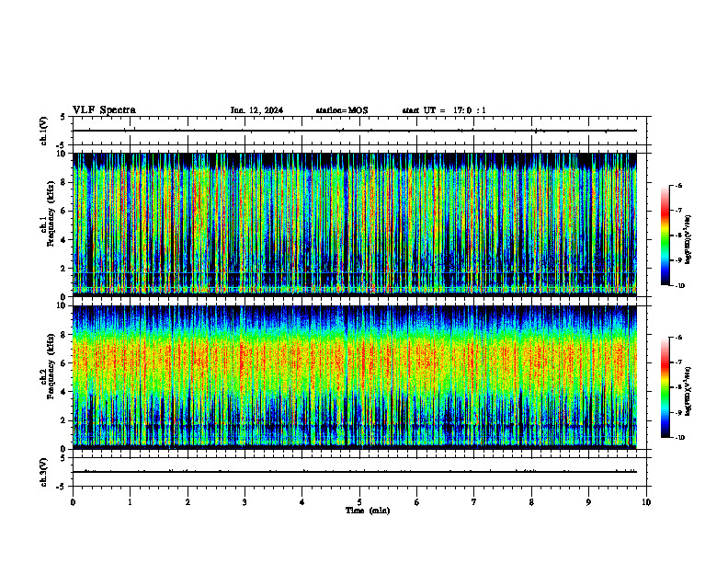Image resolution: width=728 pixels, height=563 pixels.
Task: Click "-6" label on ch.1 color bar
Action: [x=678, y=186]
